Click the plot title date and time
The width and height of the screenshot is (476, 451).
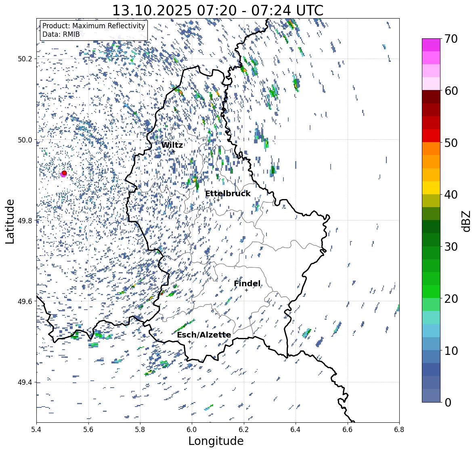click(x=218, y=10)
